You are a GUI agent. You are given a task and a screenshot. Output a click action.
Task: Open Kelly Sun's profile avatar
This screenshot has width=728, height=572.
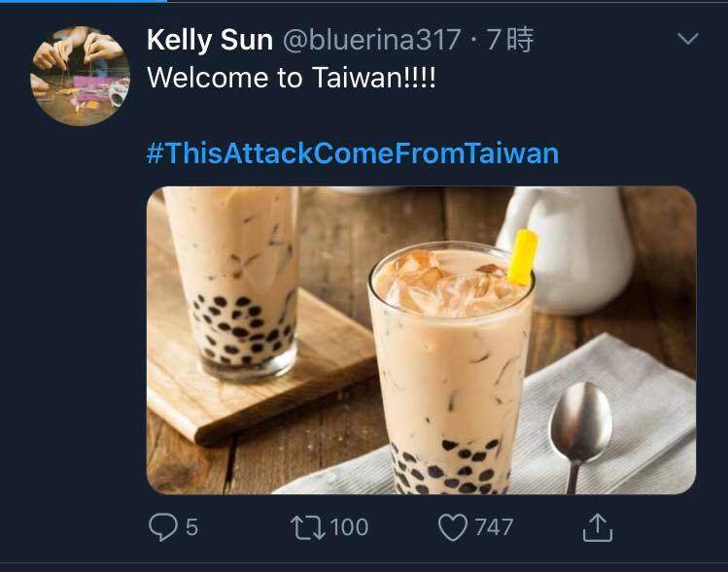coord(81,76)
